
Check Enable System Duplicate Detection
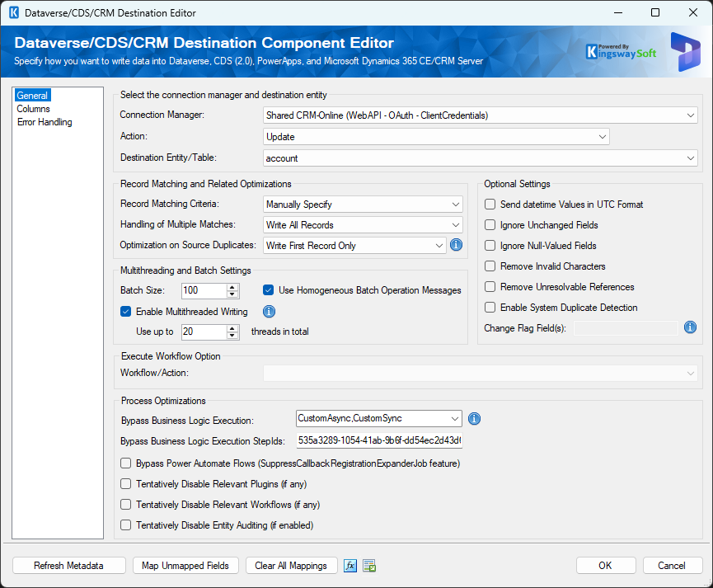(x=490, y=306)
